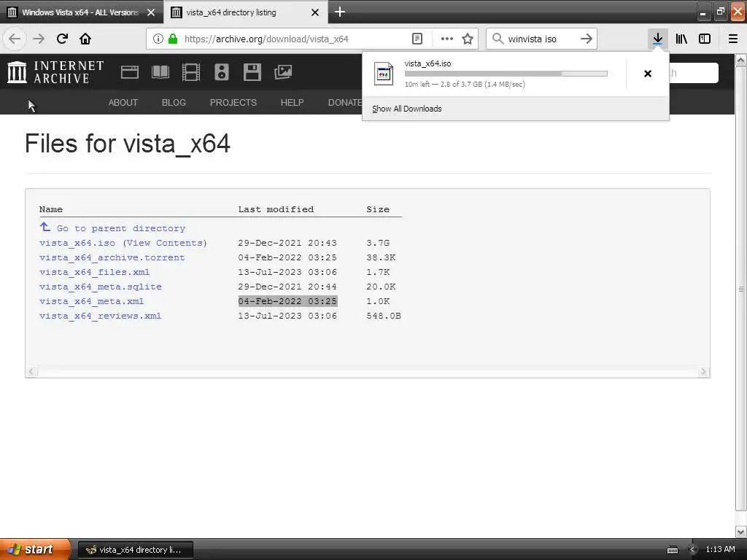Viewport: 747px width, 560px height.
Task: Go forward with the forward arrow
Action: [x=39, y=39]
